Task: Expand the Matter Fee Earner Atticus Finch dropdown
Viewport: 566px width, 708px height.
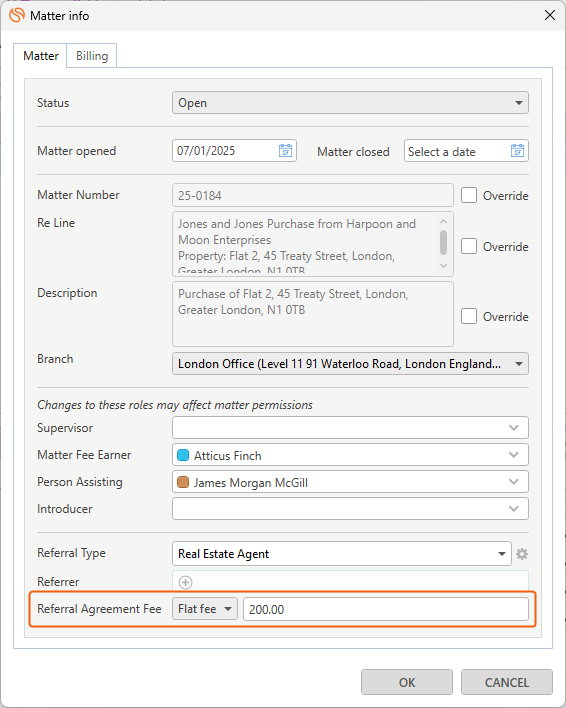Action: click(350, 455)
